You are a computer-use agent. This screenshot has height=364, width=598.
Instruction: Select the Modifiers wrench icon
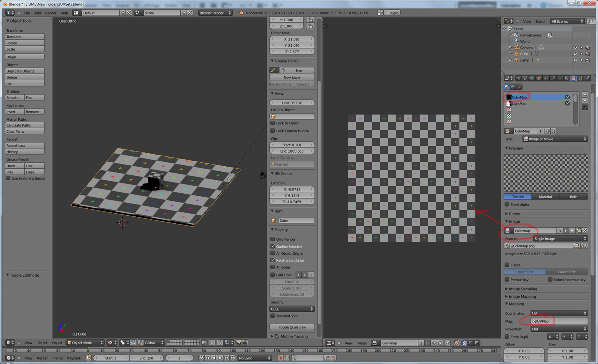click(553, 78)
